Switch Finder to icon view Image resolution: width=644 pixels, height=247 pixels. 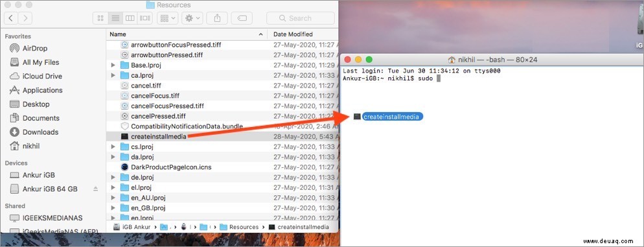pyautogui.click(x=100, y=18)
